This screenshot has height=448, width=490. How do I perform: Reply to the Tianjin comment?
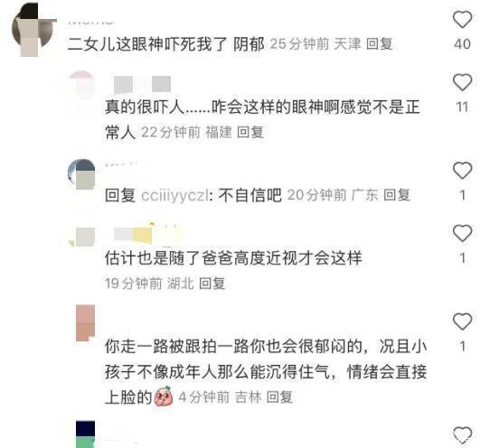379,43
